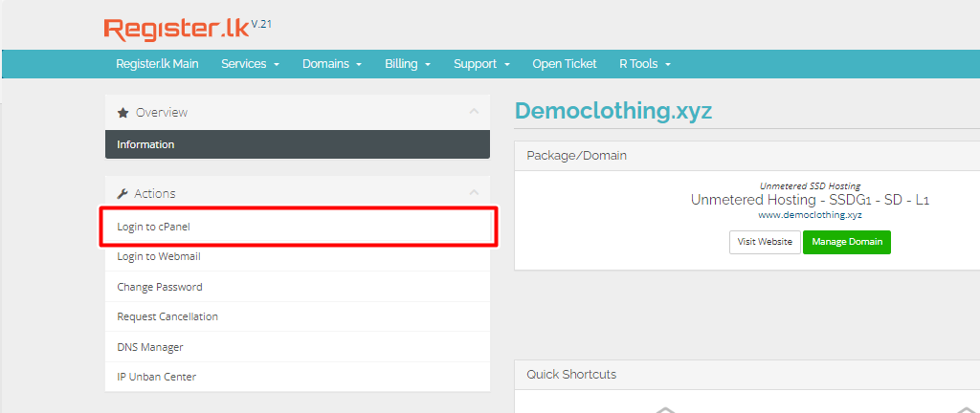Click the Package/Domain panel header
980x413 pixels.
[x=746, y=155]
